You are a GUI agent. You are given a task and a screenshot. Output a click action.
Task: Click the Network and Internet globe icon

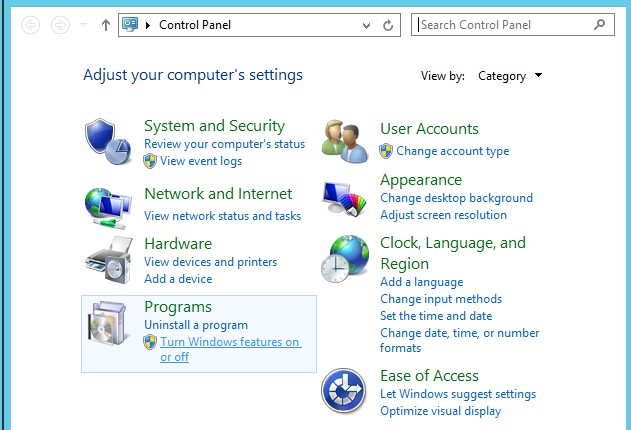pos(108,207)
